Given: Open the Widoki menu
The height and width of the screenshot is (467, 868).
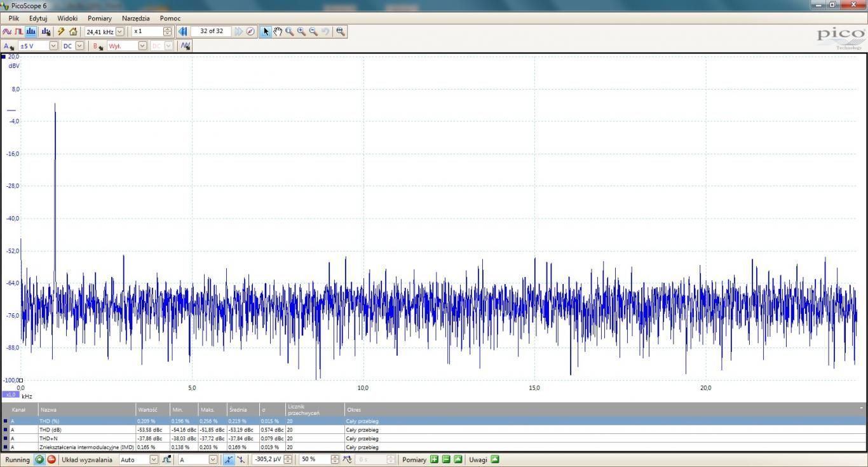Looking at the screenshot, I should tap(67, 18).
